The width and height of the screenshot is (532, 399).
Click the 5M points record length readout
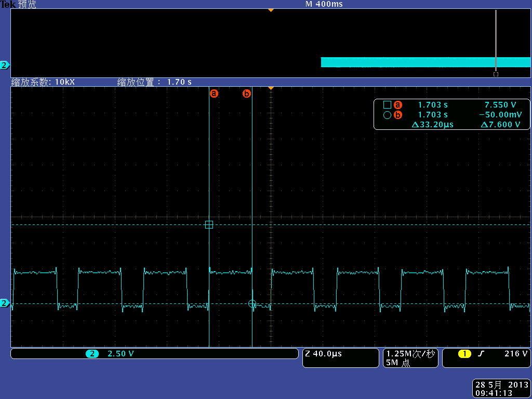coord(398,363)
